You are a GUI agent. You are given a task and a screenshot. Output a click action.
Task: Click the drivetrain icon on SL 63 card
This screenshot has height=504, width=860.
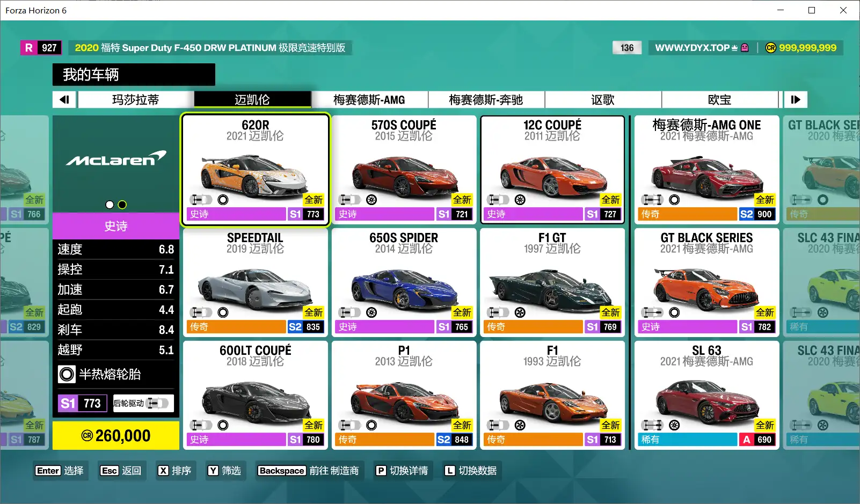coord(653,425)
